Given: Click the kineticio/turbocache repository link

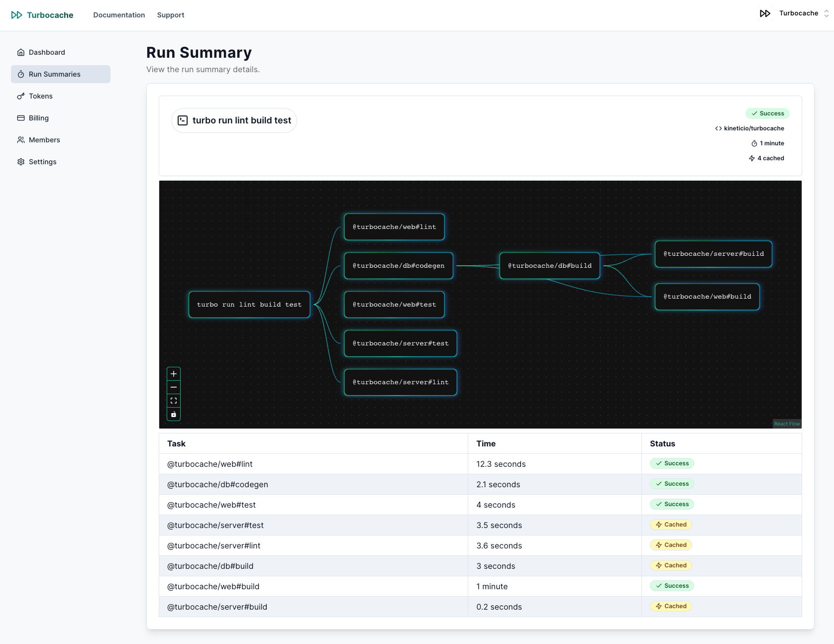Looking at the screenshot, I should (754, 128).
